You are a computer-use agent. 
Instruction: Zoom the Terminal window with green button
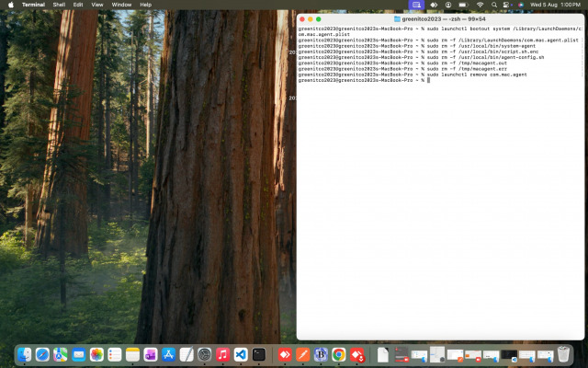[x=319, y=19]
